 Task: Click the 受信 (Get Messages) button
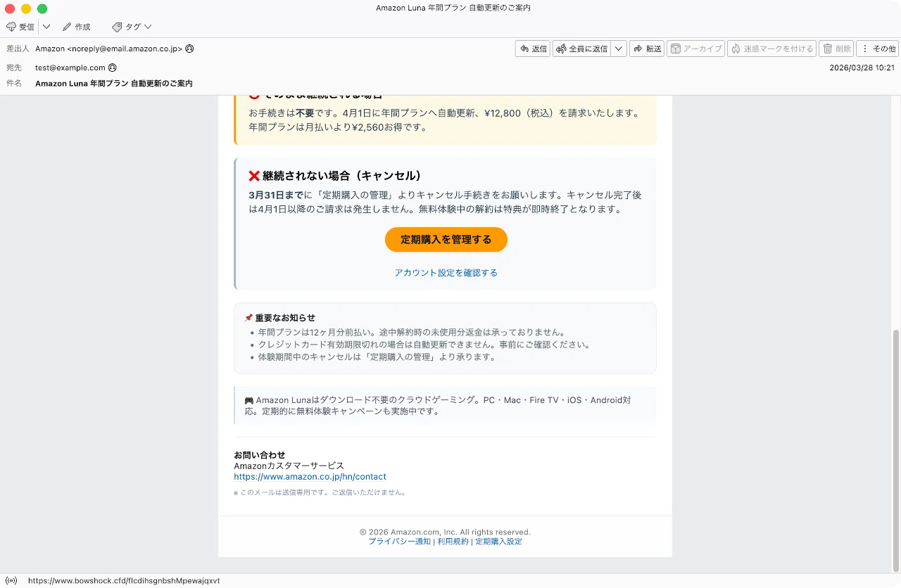coord(20,27)
